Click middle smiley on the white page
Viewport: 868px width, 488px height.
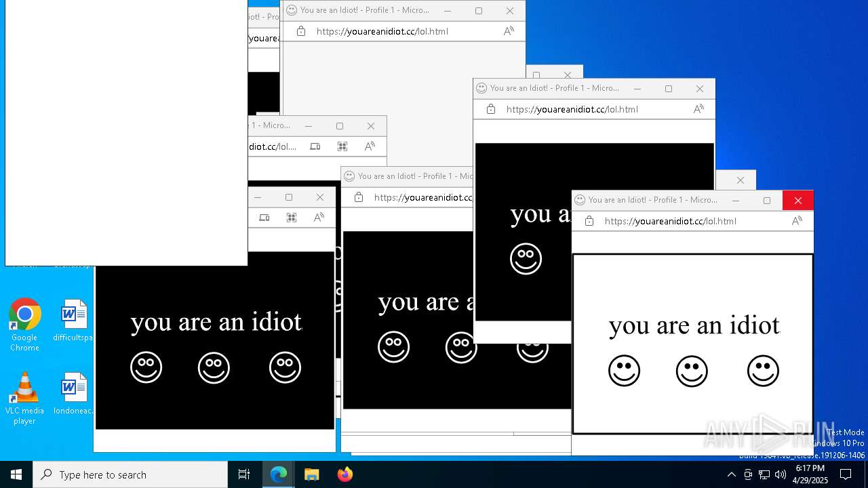point(692,371)
